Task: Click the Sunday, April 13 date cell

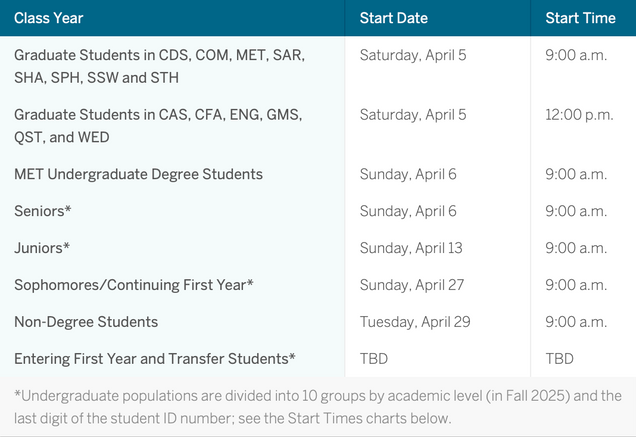Action: point(412,248)
